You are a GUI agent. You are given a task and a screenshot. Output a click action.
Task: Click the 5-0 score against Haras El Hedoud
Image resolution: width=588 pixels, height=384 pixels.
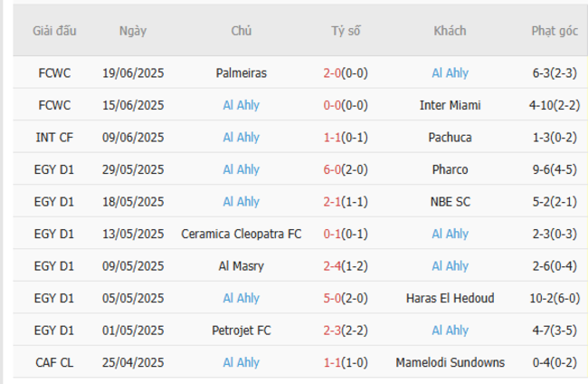point(334,298)
